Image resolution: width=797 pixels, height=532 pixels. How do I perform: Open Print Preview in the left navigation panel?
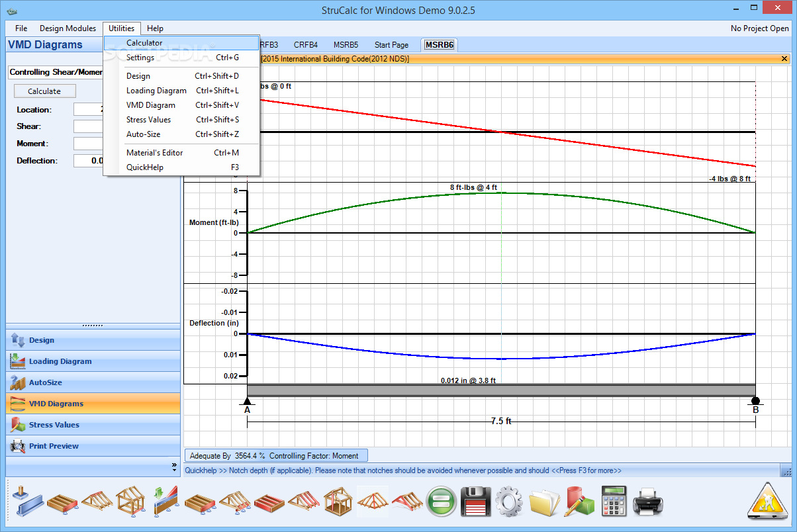[x=93, y=446]
